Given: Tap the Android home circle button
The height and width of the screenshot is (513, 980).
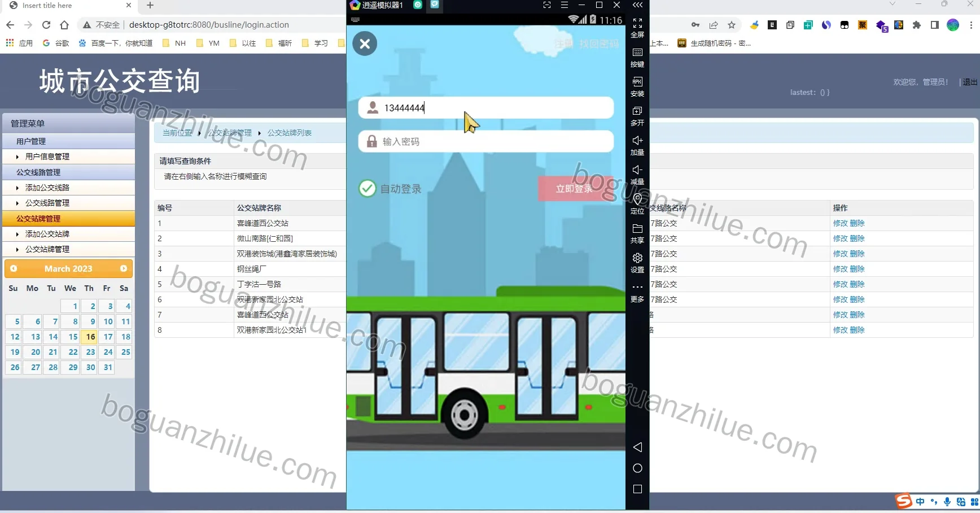Looking at the screenshot, I should (637, 468).
